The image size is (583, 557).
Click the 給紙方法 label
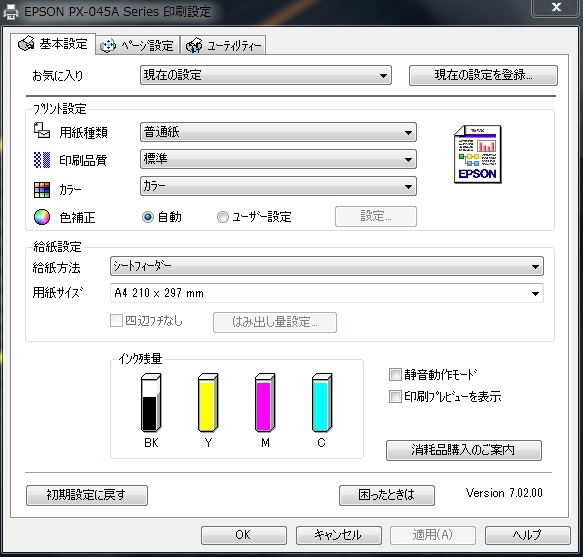(56, 267)
